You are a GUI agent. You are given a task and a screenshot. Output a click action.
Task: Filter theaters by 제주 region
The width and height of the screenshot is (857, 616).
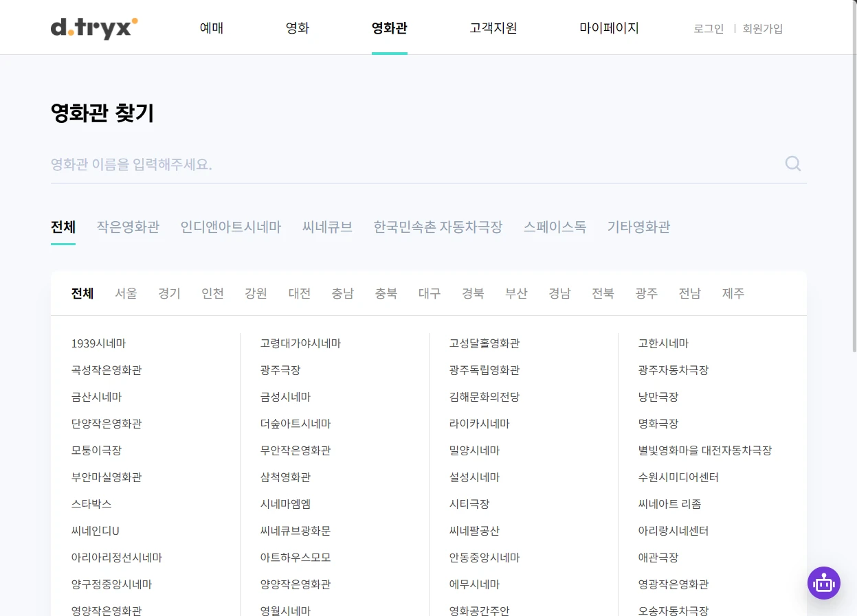733,293
